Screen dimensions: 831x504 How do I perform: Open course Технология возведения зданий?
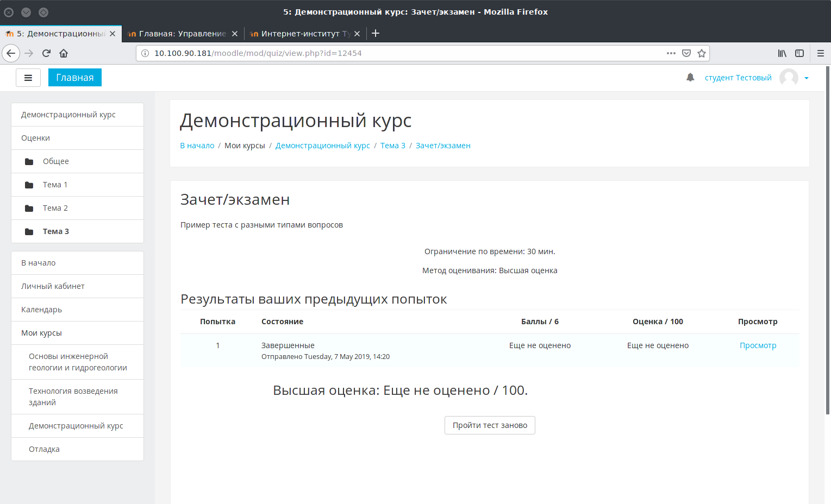(x=77, y=397)
